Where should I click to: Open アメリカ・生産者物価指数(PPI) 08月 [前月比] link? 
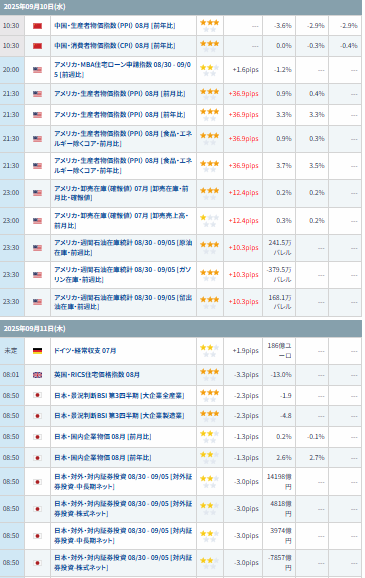click(120, 94)
